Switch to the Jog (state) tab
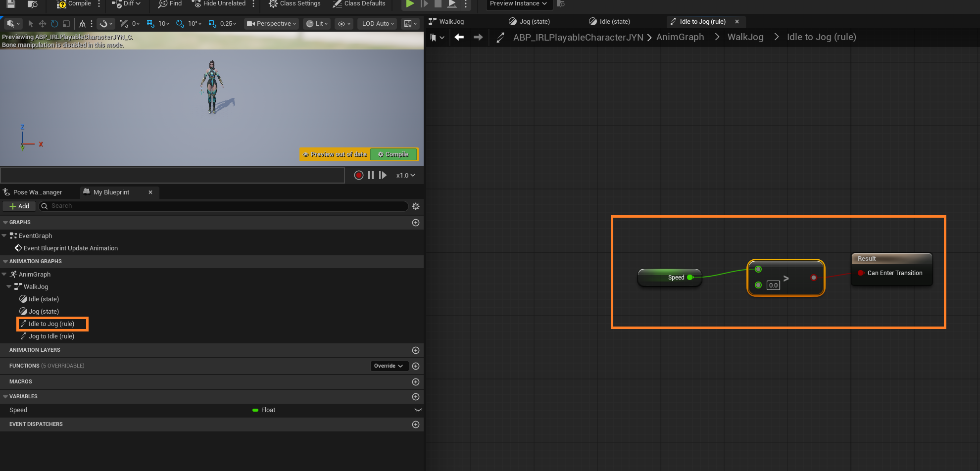This screenshot has height=471, width=980. click(x=534, y=22)
